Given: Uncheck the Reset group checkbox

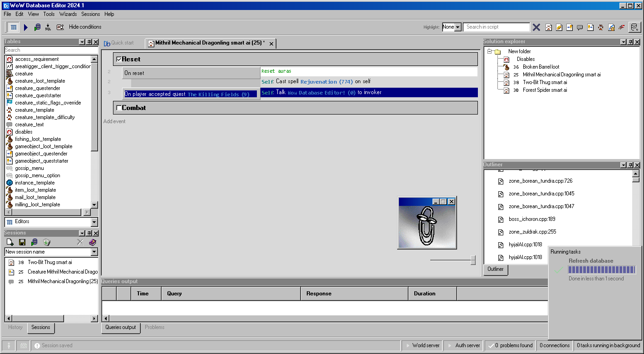Looking at the screenshot, I should 119,59.
